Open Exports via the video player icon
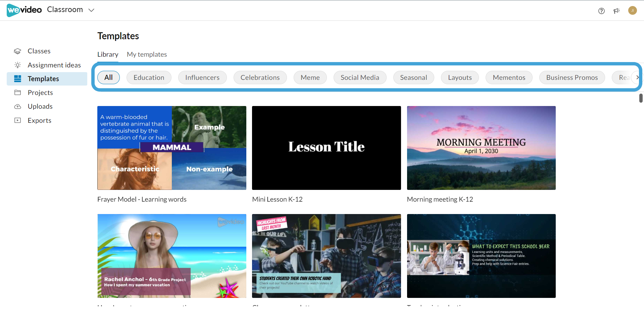This screenshot has height=312, width=644. click(x=17, y=120)
